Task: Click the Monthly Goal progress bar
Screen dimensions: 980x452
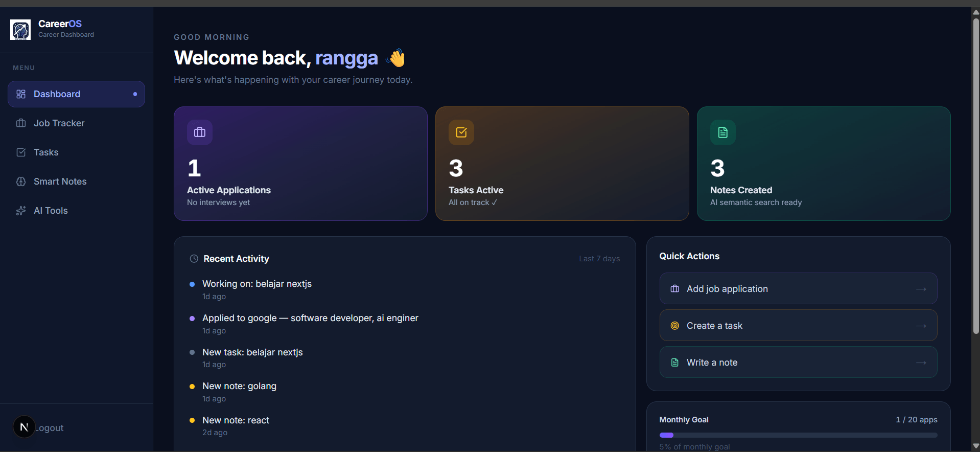Action: point(798,435)
